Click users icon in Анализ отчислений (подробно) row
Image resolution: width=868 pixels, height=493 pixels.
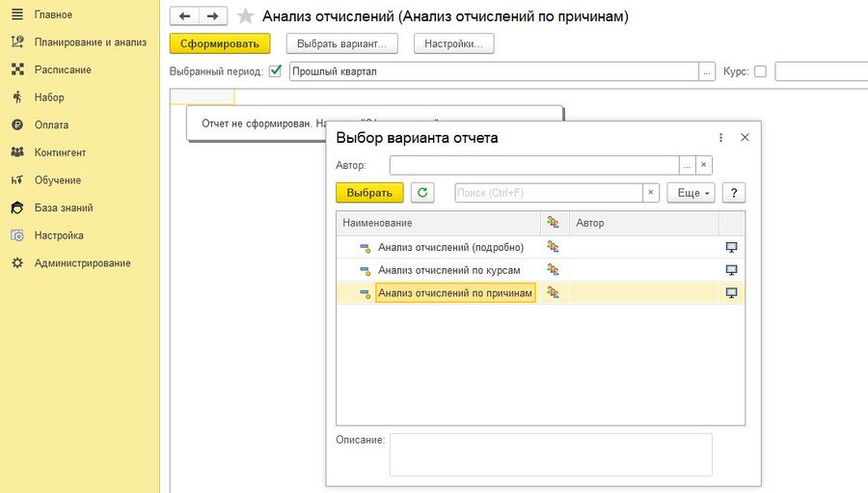[553, 247]
